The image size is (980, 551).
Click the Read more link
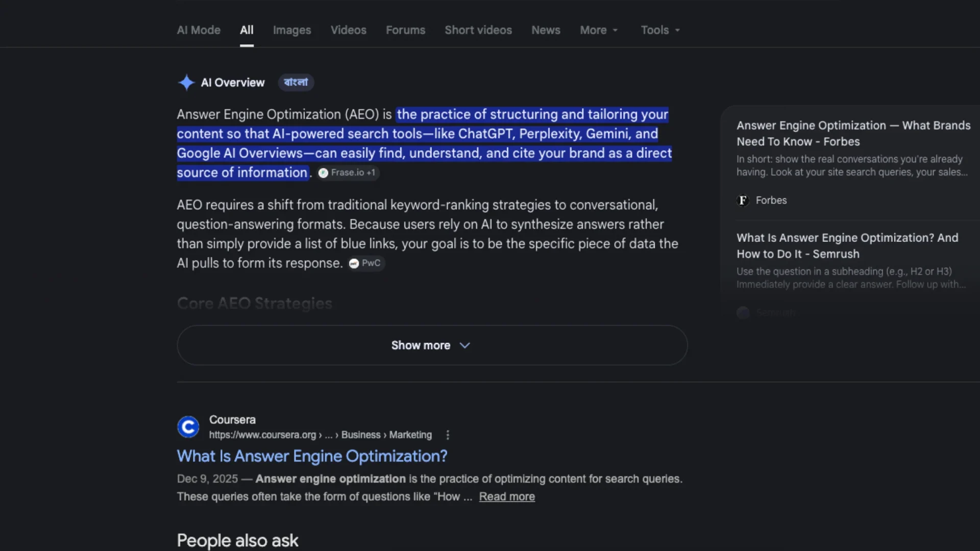coord(507,497)
